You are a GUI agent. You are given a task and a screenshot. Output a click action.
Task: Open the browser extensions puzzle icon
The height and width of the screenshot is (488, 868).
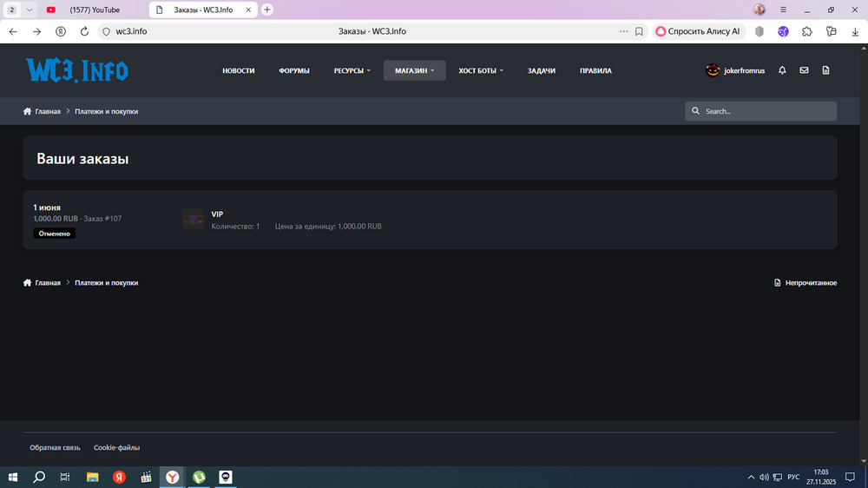tap(807, 31)
